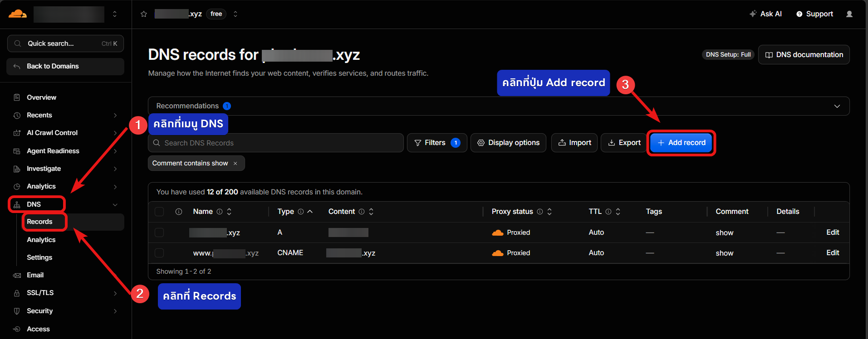Click info icon beside Content column

362,212
